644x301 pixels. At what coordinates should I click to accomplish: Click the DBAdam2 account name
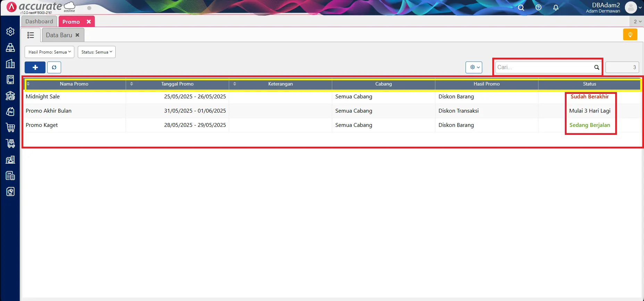click(x=606, y=5)
